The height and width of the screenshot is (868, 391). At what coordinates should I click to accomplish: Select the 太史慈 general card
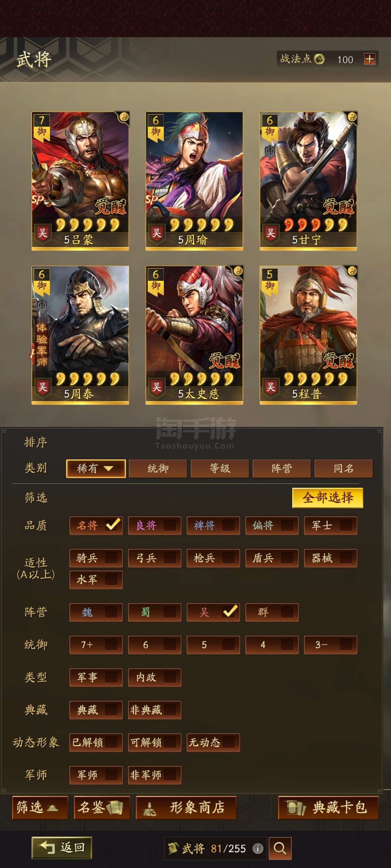(x=194, y=335)
